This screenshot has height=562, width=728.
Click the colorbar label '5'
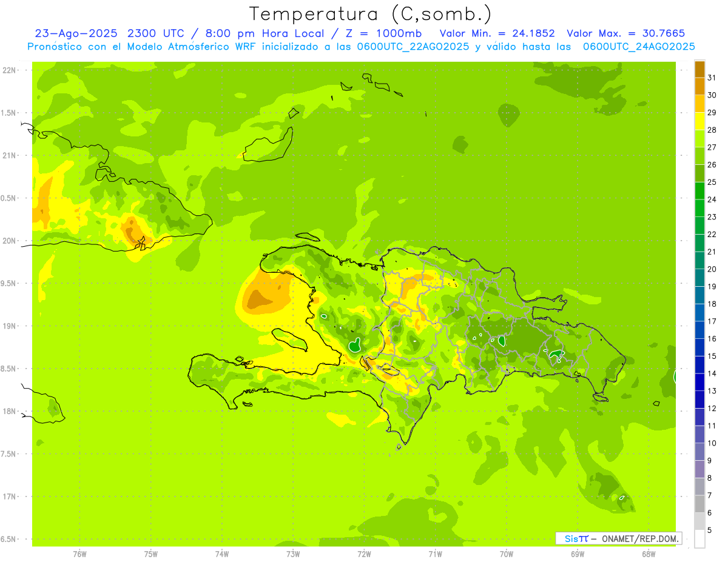point(710,530)
